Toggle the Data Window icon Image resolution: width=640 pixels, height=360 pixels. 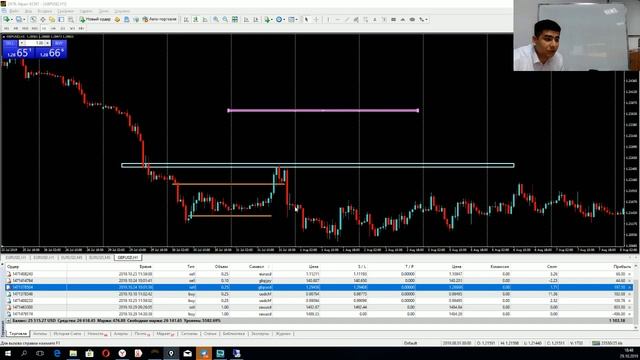point(42,19)
